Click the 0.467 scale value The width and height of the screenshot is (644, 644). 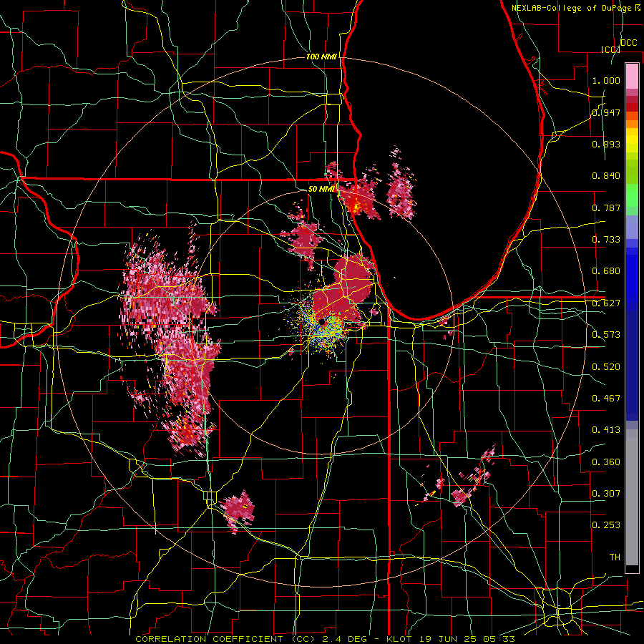(606, 399)
